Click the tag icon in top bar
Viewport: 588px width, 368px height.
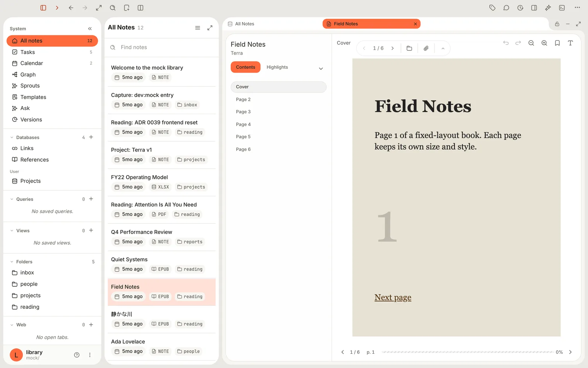(492, 8)
